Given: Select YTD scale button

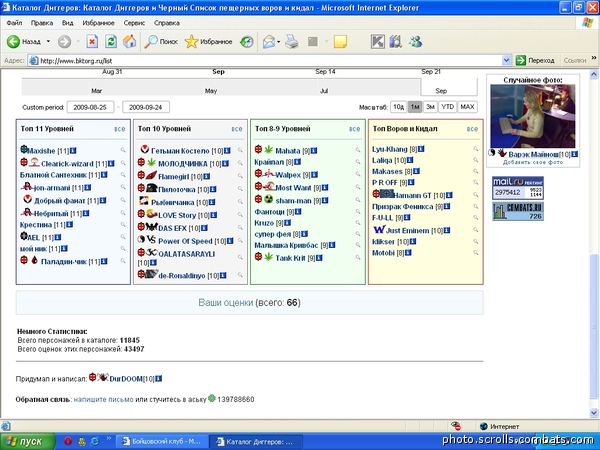Looking at the screenshot, I should pyautogui.click(x=448, y=107).
